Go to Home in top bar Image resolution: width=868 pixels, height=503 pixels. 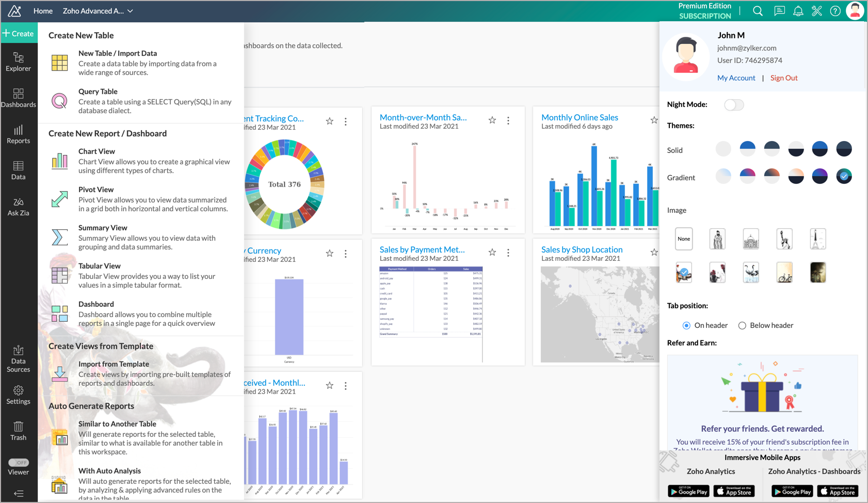coord(43,11)
